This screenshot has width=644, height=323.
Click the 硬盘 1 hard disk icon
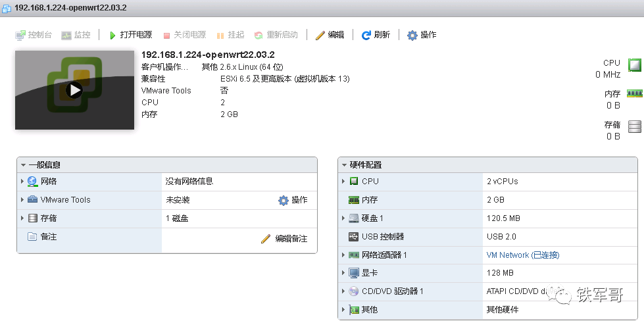(x=354, y=218)
